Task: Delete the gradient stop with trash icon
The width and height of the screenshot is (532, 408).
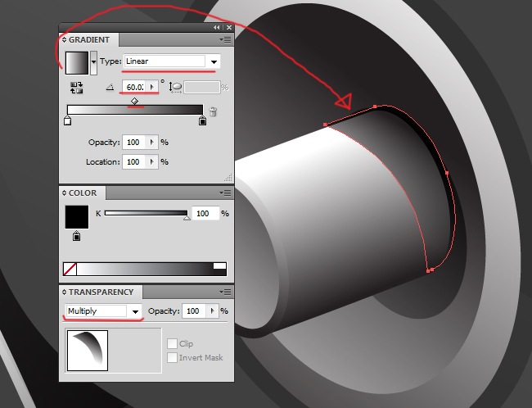Action: [x=213, y=111]
